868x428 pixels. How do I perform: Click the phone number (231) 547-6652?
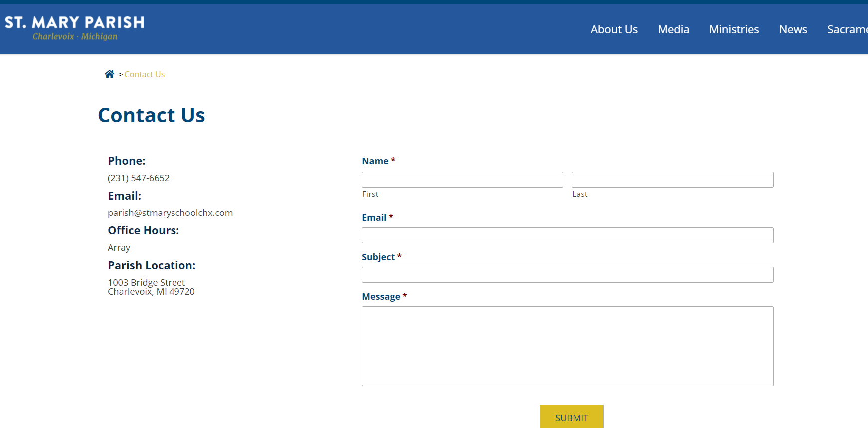click(x=139, y=178)
